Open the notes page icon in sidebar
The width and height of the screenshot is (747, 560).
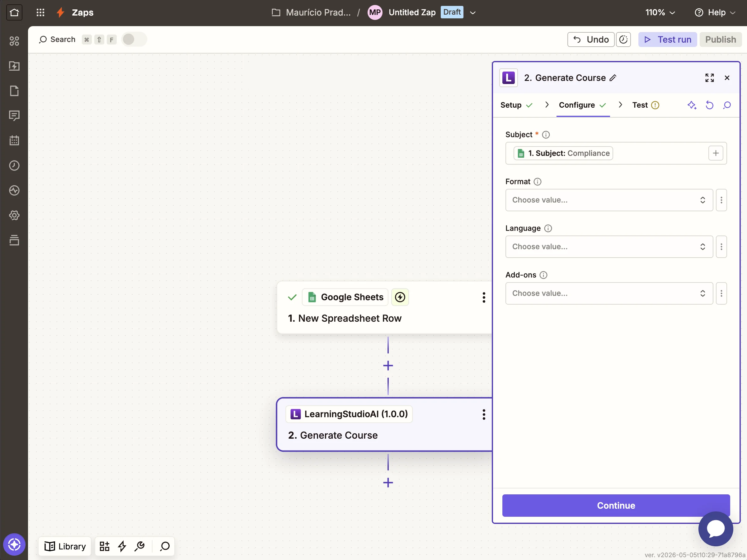tap(14, 91)
